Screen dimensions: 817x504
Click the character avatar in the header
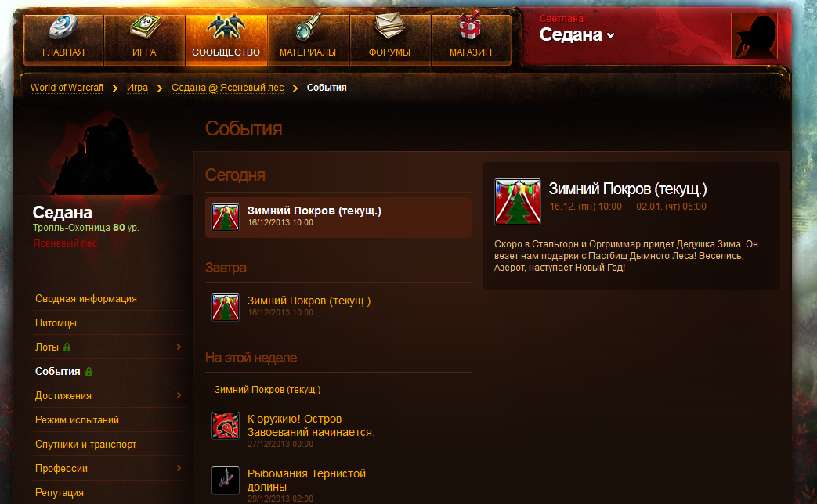754,36
